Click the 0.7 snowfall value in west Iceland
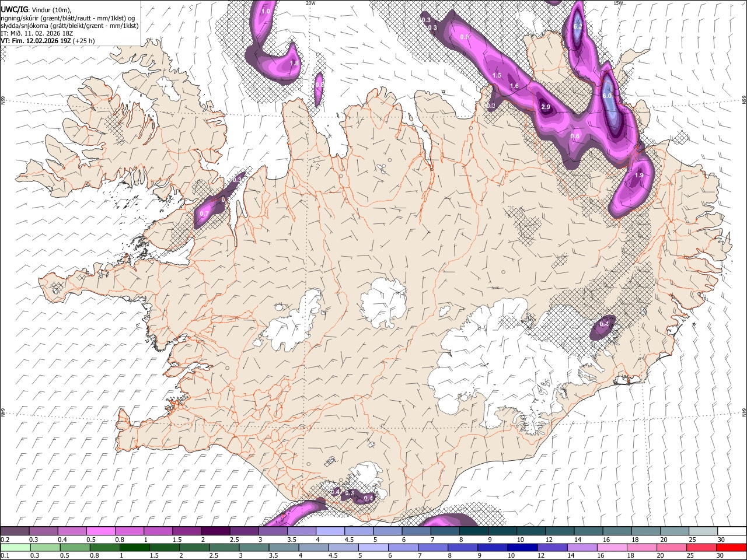 pos(204,214)
